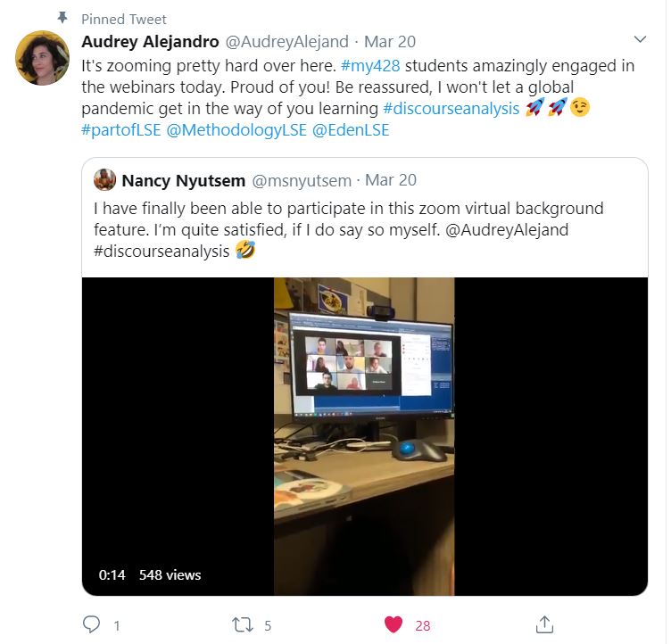Screen dimensions: 671x644
Task: Unlike the tweet via red heart icon
Action: (x=393, y=624)
